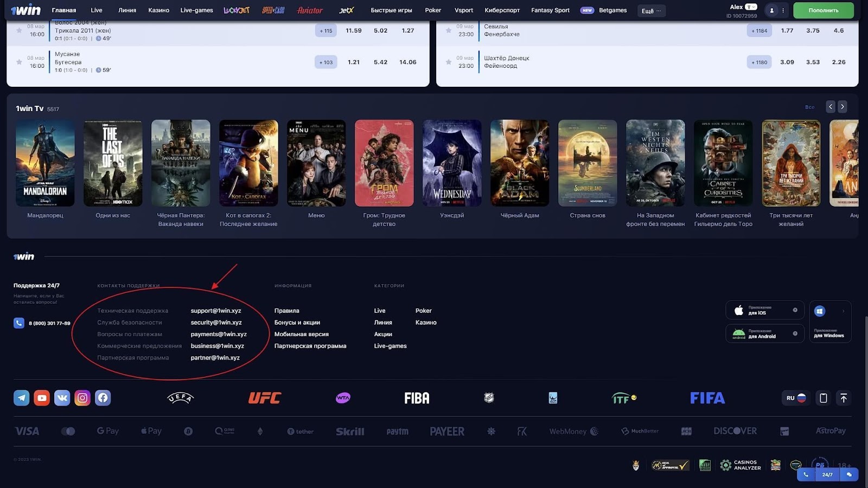The width and height of the screenshot is (868, 488).
Task: Expand +1180 markets for Шахтёр Донецк match
Action: (x=759, y=62)
